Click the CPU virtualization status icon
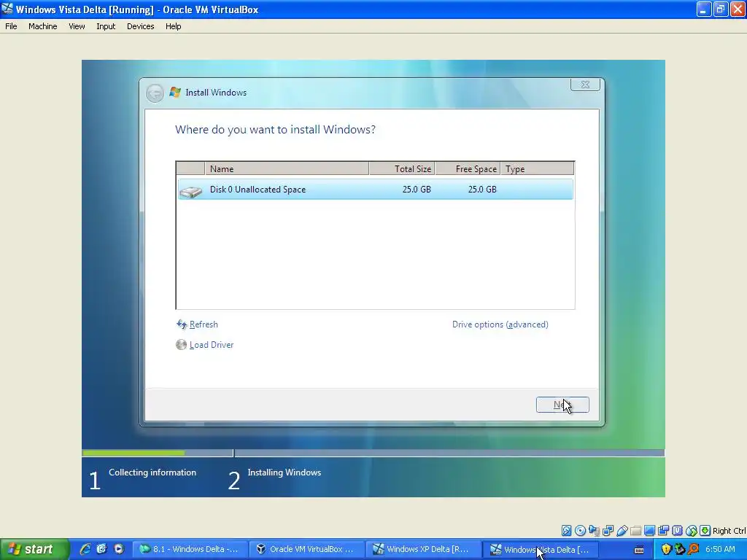This screenshot has height=560, width=747. pyautogui.click(x=677, y=531)
